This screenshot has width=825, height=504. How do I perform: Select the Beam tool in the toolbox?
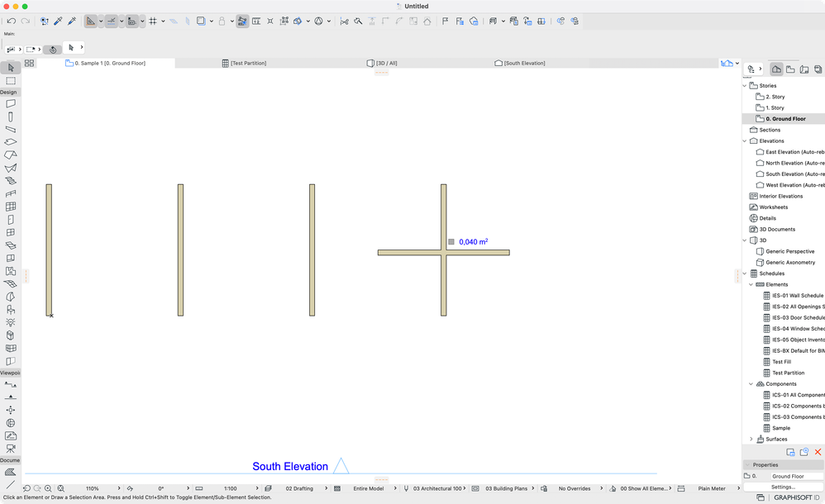tap(11, 130)
